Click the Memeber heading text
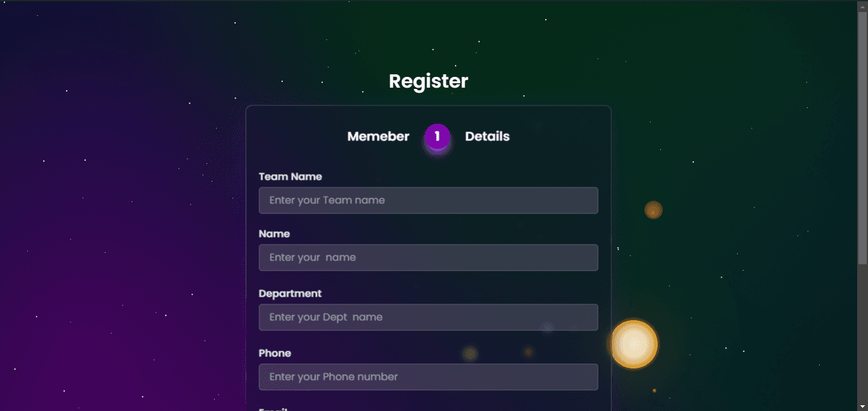The height and width of the screenshot is (411, 868). pyautogui.click(x=378, y=137)
